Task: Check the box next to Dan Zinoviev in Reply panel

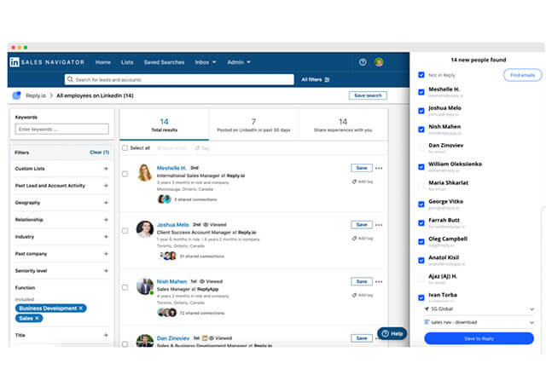Action: (421, 148)
